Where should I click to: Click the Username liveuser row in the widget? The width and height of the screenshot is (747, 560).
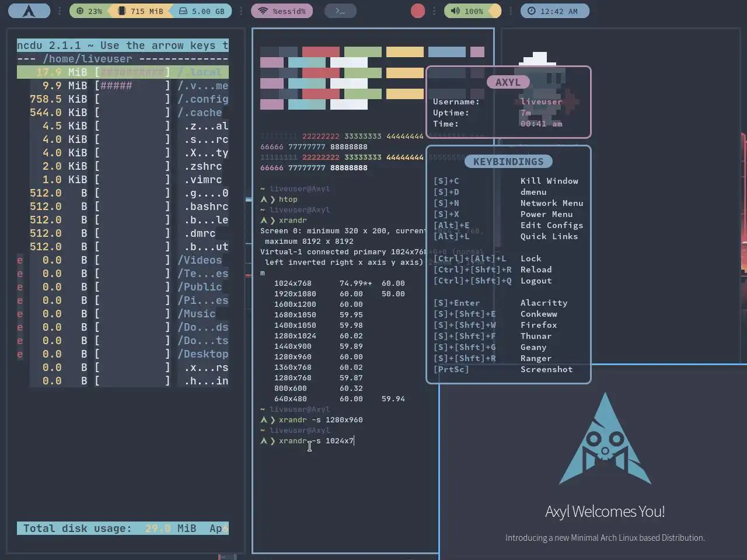tap(498, 102)
